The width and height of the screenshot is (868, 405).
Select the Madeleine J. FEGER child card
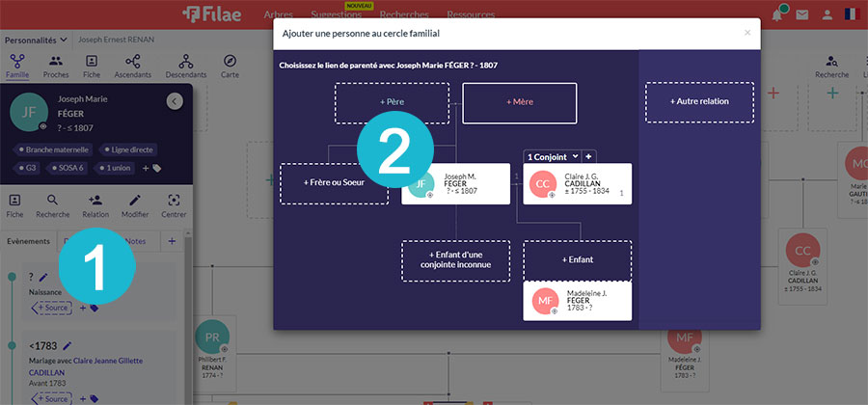[577, 301]
